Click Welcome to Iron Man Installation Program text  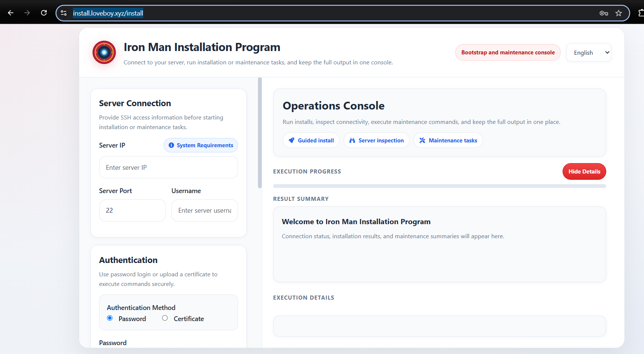[x=356, y=222]
